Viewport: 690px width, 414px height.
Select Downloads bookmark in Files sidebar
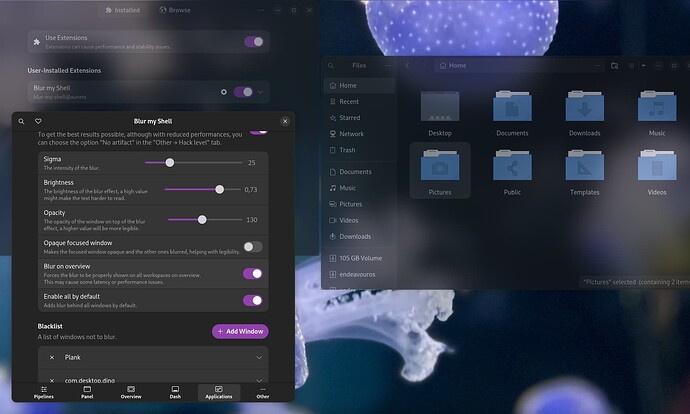tap(359, 237)
